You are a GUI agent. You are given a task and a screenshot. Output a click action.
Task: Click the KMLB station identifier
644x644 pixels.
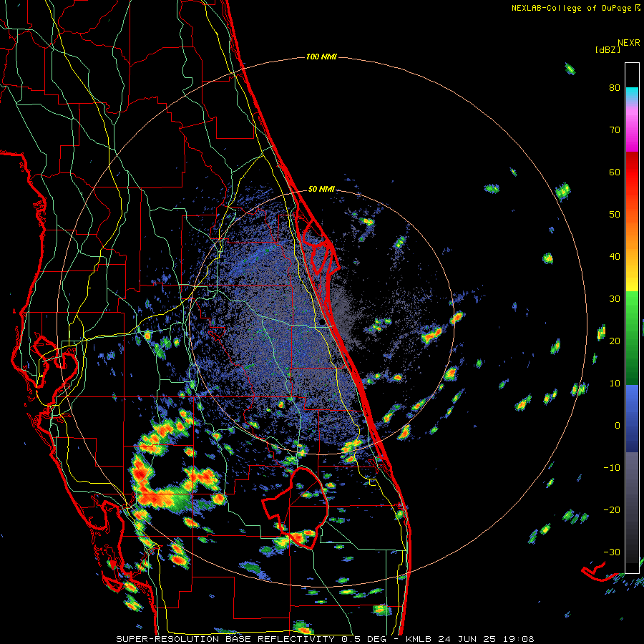click(x=419, y=639)
